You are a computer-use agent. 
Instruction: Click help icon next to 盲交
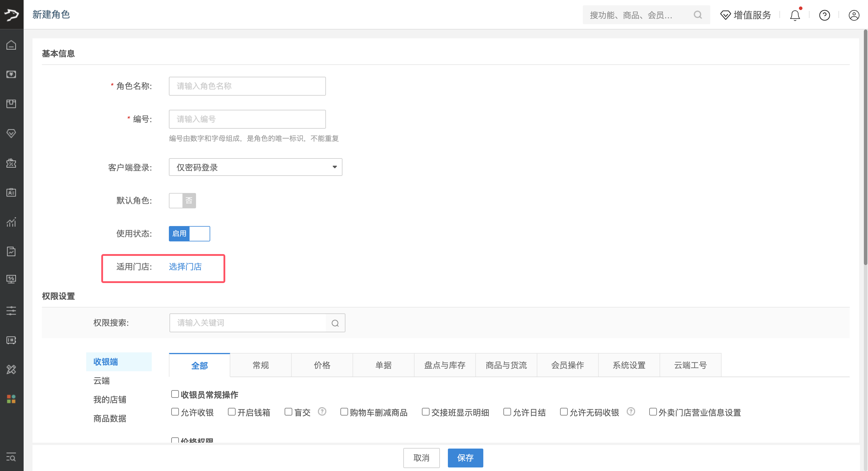pyautogui.click(x=322, y=412)
